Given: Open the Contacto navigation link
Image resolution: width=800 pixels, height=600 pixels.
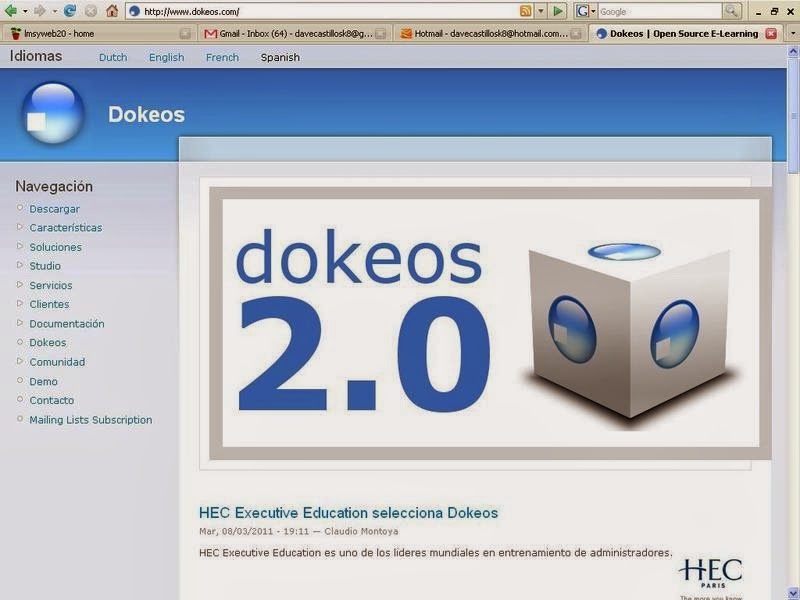Looking at the screenshot, I should pyautogui.click(x=52, y=401).
